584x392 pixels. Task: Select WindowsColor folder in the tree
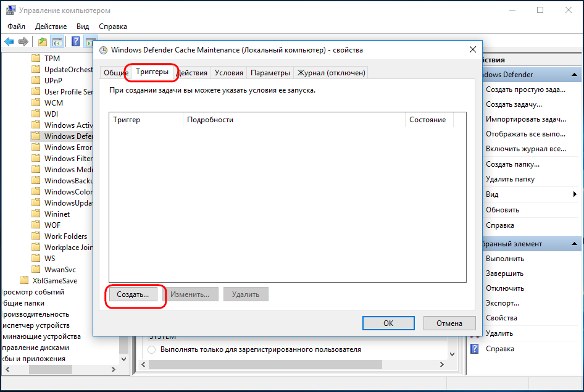coord(69,192)
